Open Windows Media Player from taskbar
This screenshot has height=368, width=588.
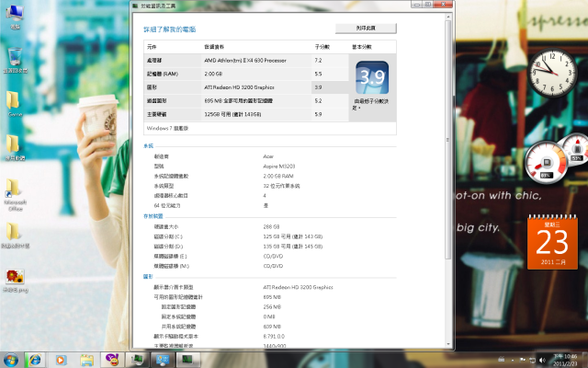click(x=61, y=360)
